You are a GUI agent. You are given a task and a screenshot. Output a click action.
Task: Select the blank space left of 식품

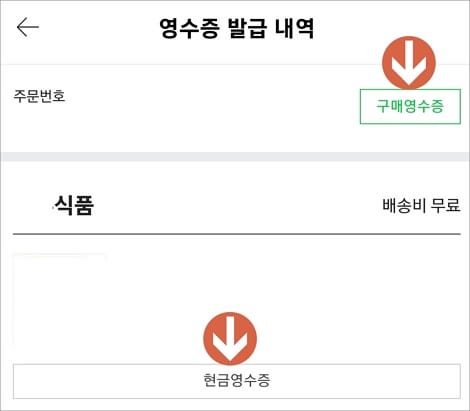33,205
